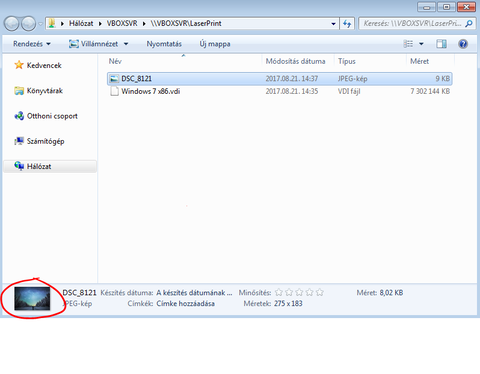Select the DSC_8121 file row
The width and height of the screenshot is (480, 374).
click(x=280, y=79)
